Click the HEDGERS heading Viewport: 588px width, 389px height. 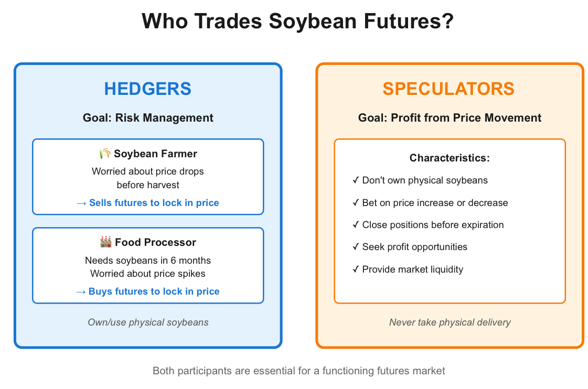(148, 89)
